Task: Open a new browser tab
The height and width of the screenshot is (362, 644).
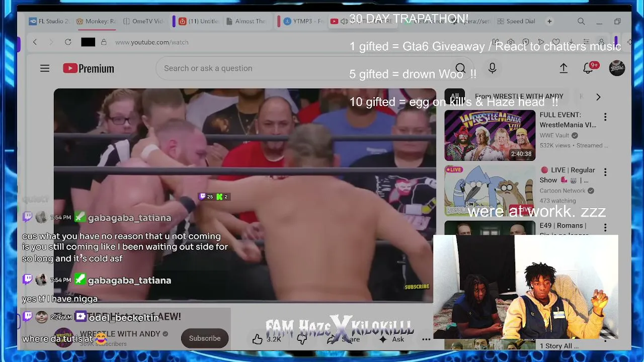Action: coord(549,22)
